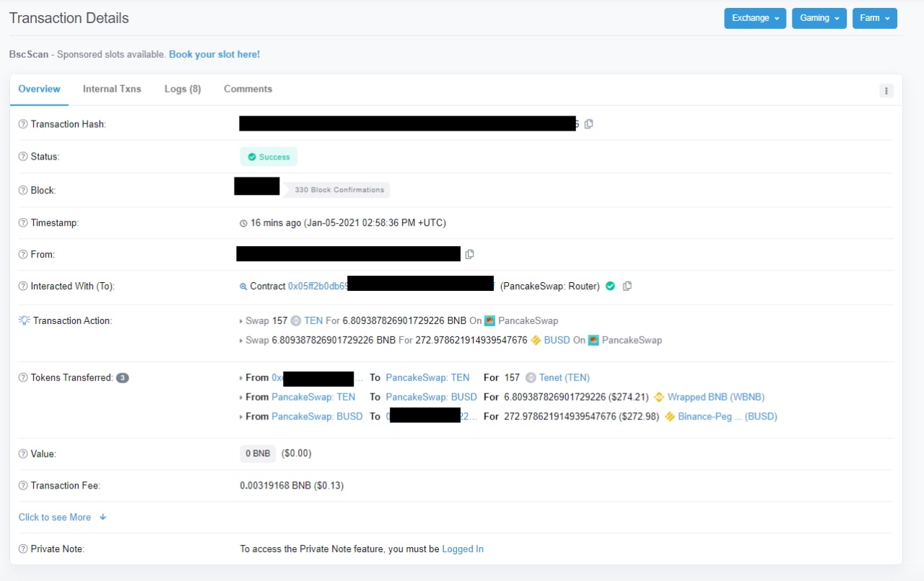The height and width of the screenshot is (581, 924).
Task: Click the Binance-Peg BUSD token icon in transfers
Action: [670, 416]
